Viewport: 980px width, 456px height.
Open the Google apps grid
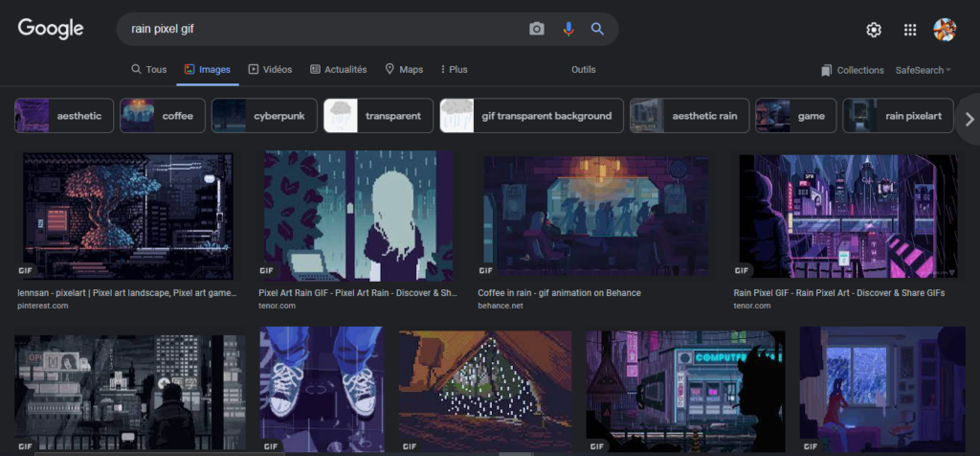click(x=910, y=30)
